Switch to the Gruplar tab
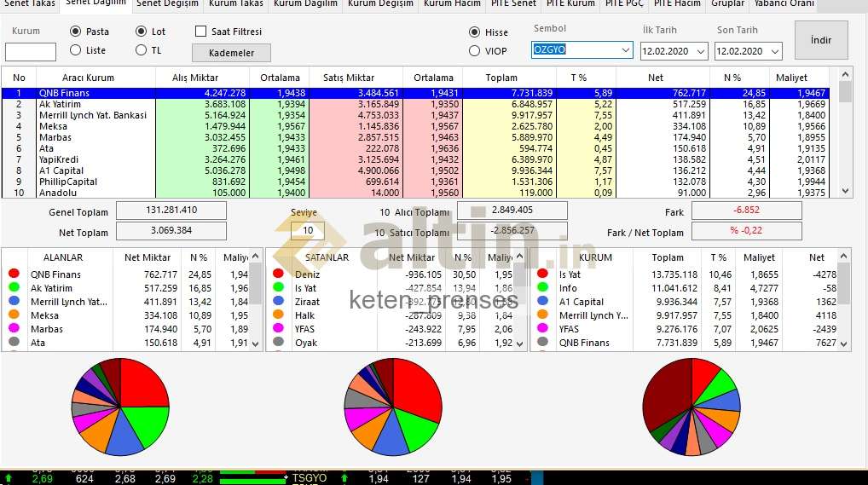Screen dimensions: 868x485 727,4
